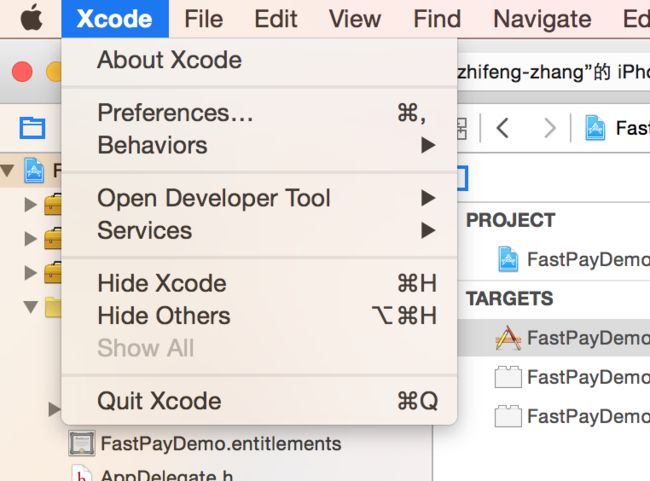
Task: Select the FastPayDemo app target icon
Action: coord(508,338)
